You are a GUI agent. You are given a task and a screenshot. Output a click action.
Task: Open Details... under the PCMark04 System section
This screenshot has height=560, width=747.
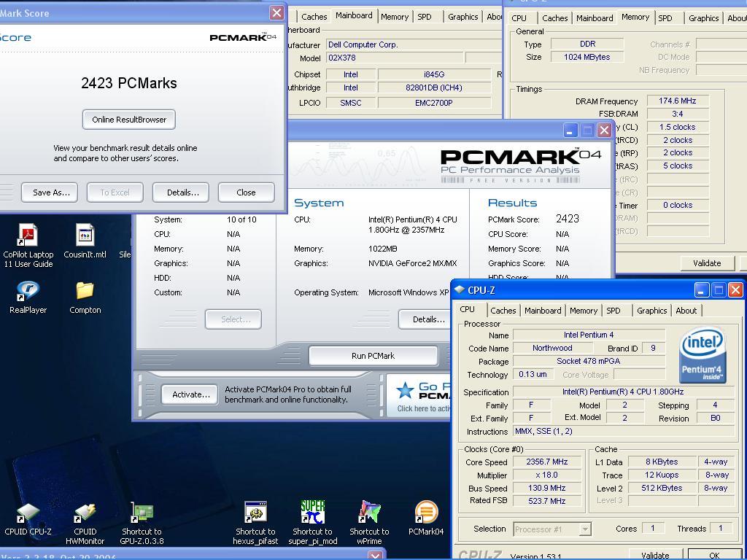(425, 319)
